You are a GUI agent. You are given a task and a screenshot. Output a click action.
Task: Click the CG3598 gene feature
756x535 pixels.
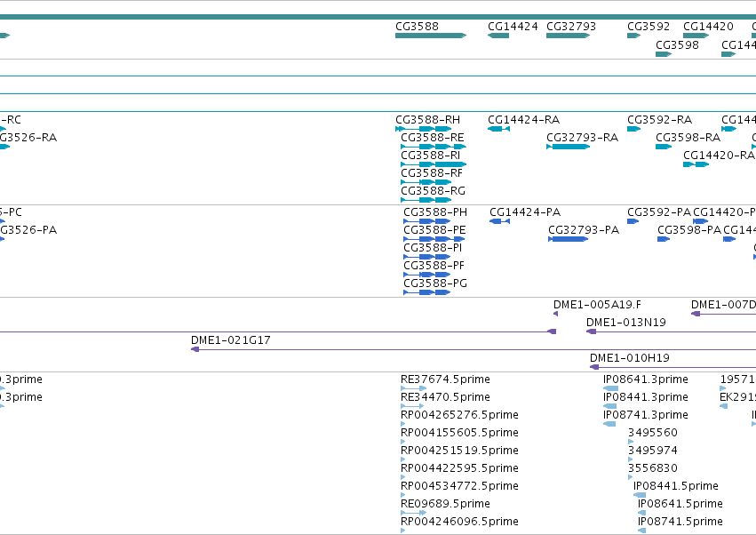(x=664, y=54)
